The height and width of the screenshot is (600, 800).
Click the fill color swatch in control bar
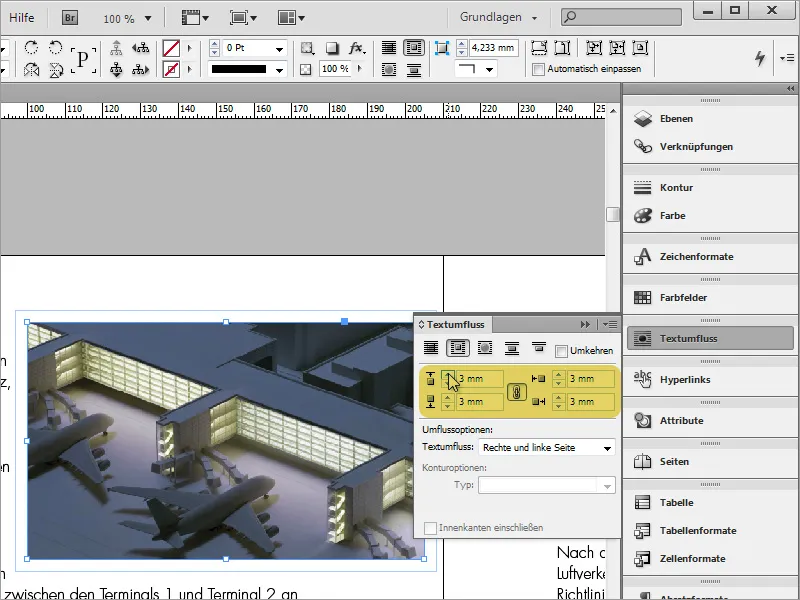point(171,48)
